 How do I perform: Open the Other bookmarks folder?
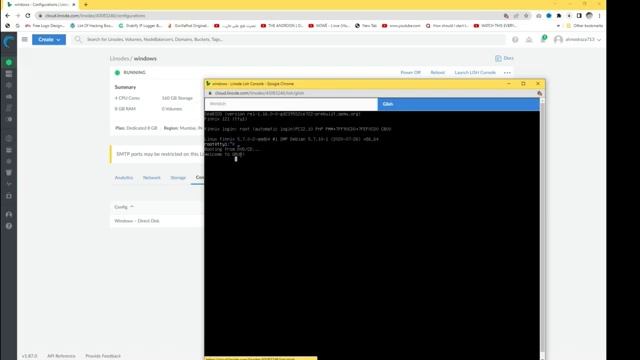coord(584,25)
